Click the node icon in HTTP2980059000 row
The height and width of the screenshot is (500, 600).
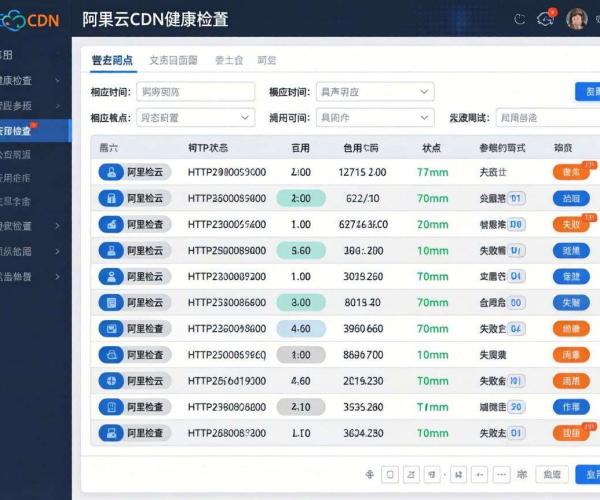click(x=111, y=172)
